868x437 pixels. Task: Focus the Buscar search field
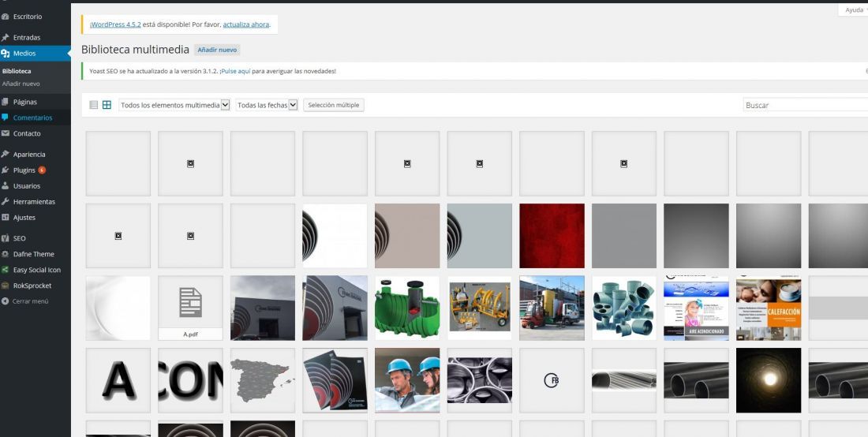pyautogui.click(x=806, y=105)
